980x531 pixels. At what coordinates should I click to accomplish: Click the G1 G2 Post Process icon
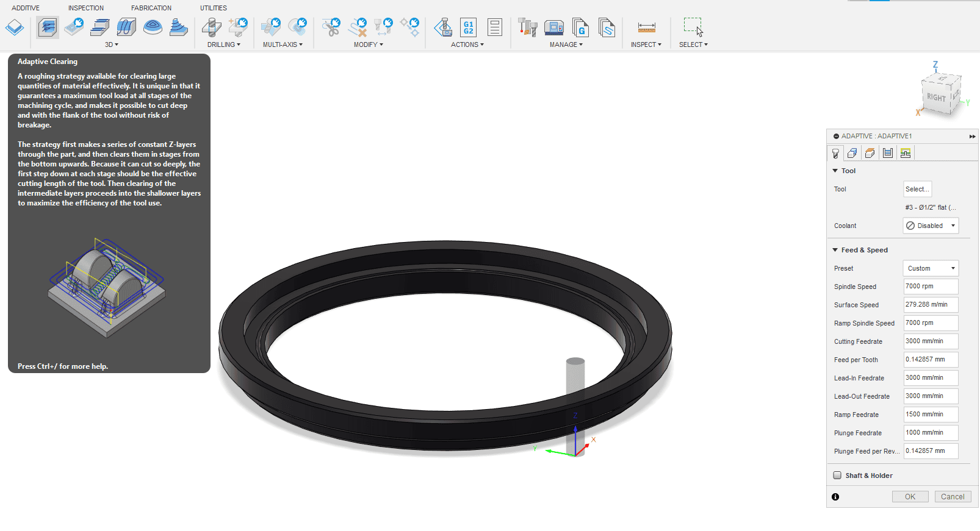pos(468,27)
